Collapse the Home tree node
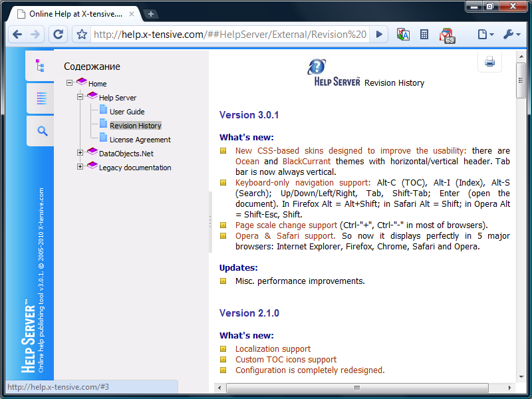The height and width of the screenshot is (399, 532). coord(70,82)
